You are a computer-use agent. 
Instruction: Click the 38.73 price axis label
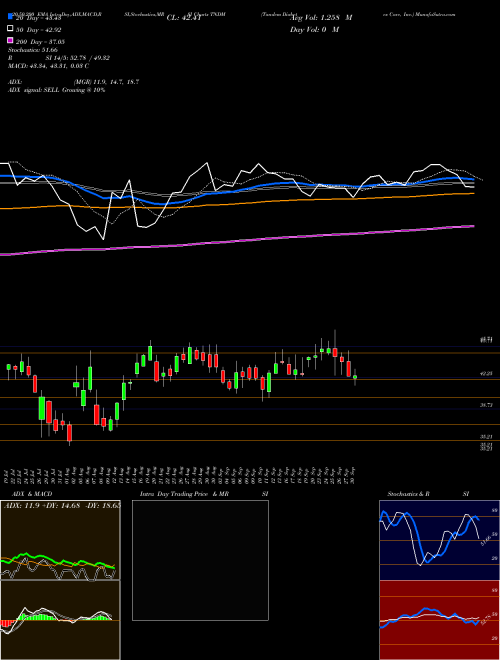(x=487, y=405)
